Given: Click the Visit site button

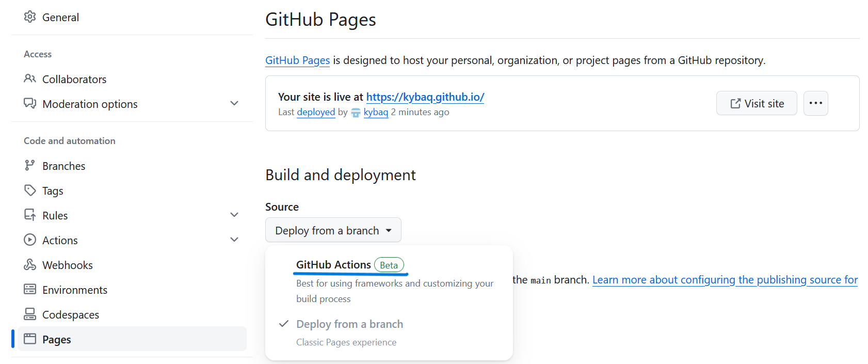Looking at the screenshot, I should tap(757, 103).
